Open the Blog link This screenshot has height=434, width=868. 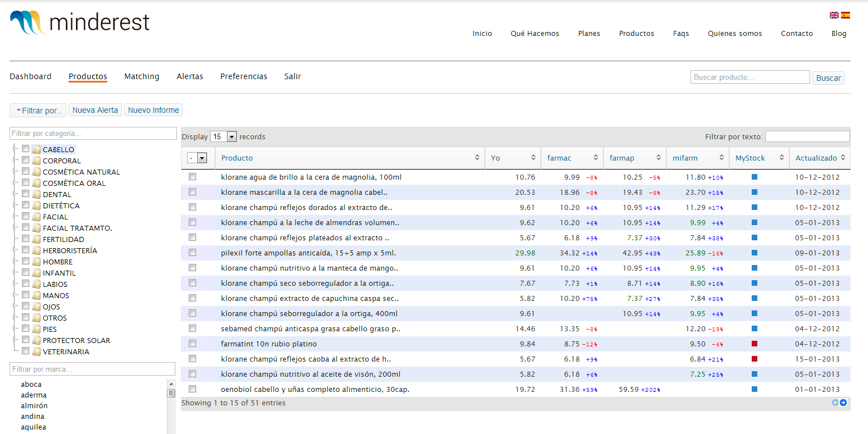[839, 34]
